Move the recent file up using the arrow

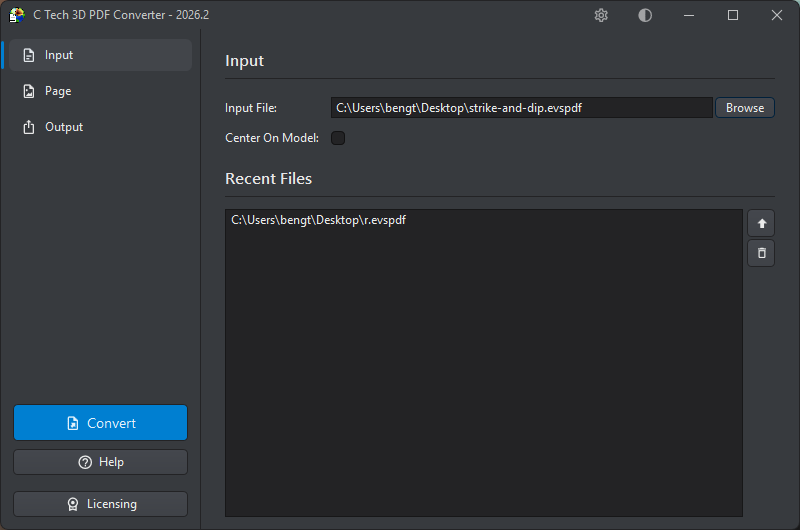[x=761, y=223]
